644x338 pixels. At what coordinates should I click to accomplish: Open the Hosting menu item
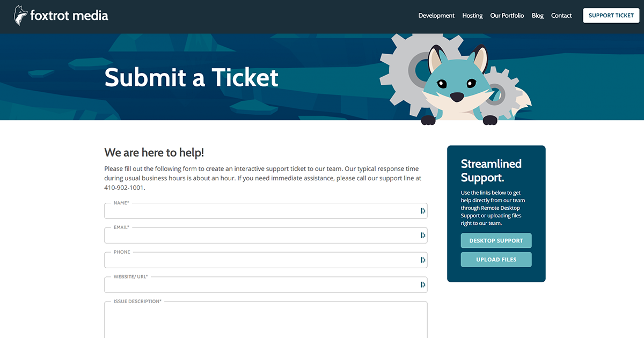(x=472, y=16)
